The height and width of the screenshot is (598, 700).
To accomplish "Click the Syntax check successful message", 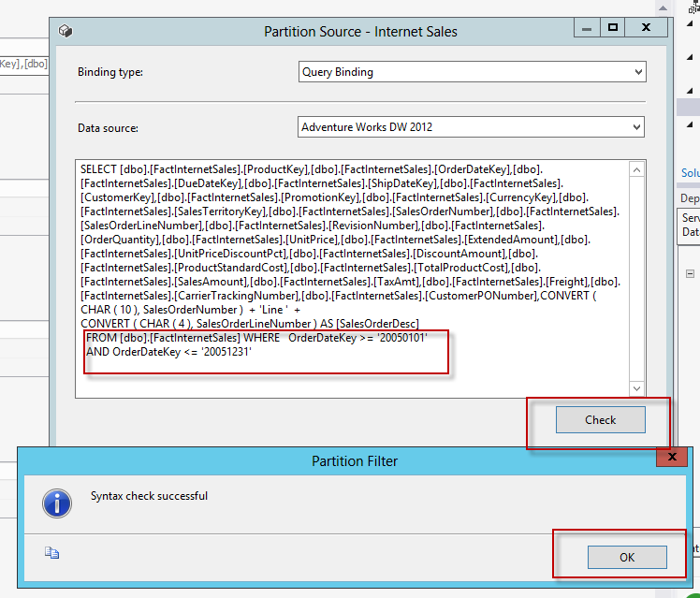I will click(149, 496).
